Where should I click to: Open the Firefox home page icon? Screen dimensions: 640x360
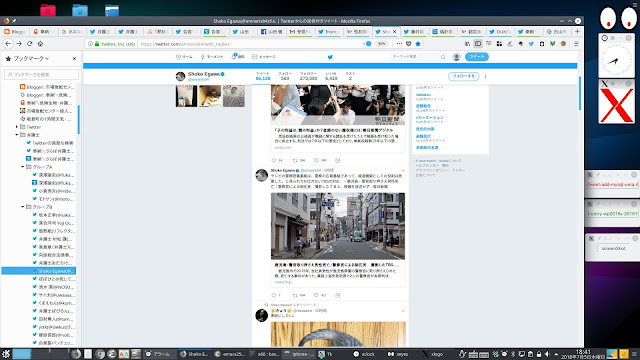[40, 44]
